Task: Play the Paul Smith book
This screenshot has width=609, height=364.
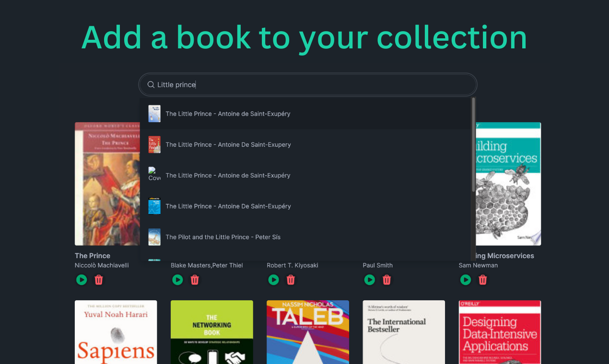Action: pos(369,280)
